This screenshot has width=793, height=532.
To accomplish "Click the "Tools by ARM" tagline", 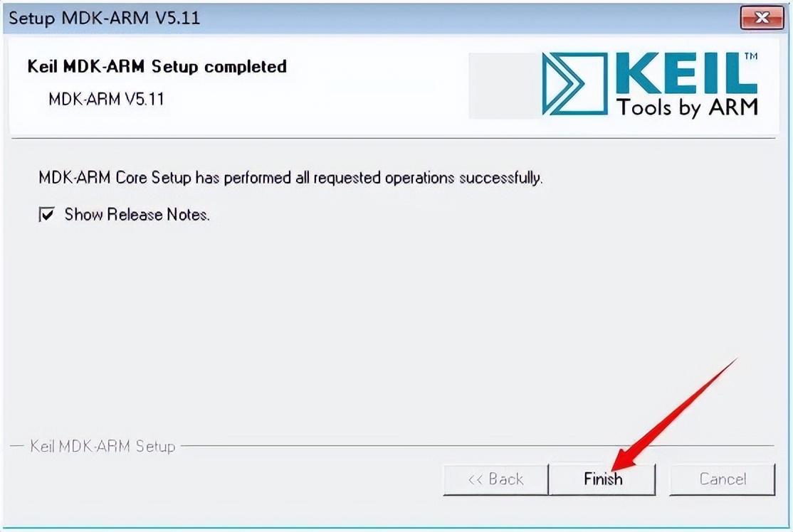I will click(x=687, y=107).
